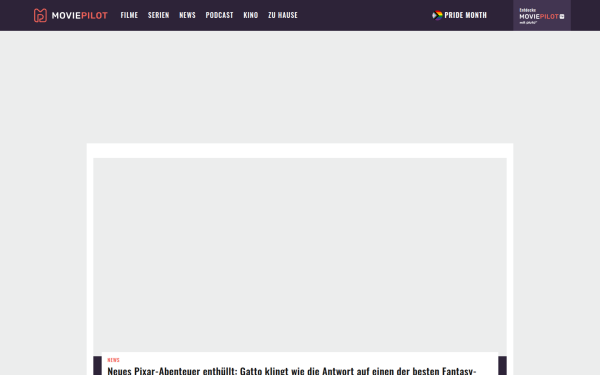Screen dimensions: 600x375
Task: Open the Zu Hause menu
Action: pyautogui.click(x=283, y=15)
